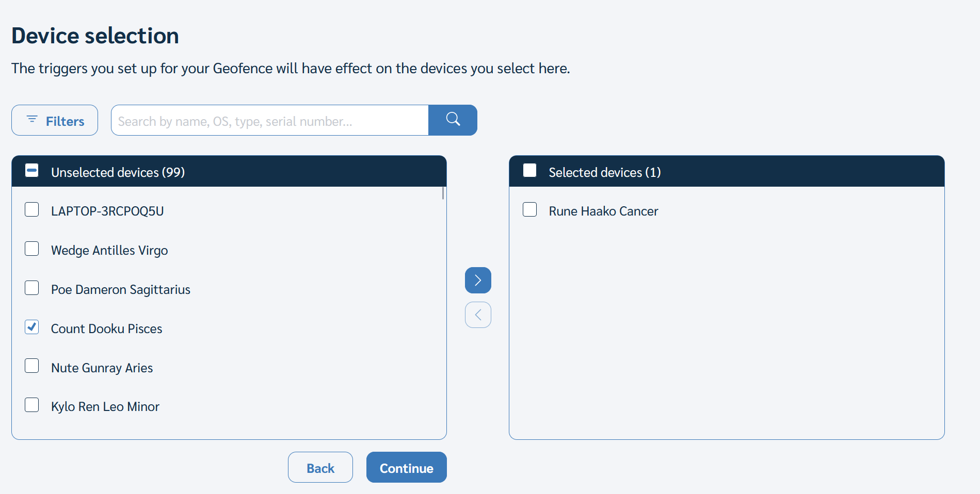Screen dimensions: 980x494
Task: Check the LAPTOP-3RCPOQ5U checkbox
Action: point(32,209)
